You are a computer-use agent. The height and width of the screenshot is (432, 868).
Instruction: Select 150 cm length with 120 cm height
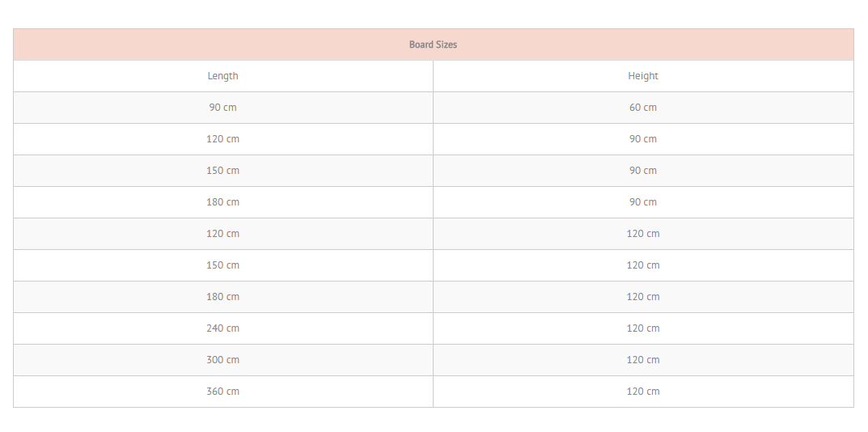(223, 265)
